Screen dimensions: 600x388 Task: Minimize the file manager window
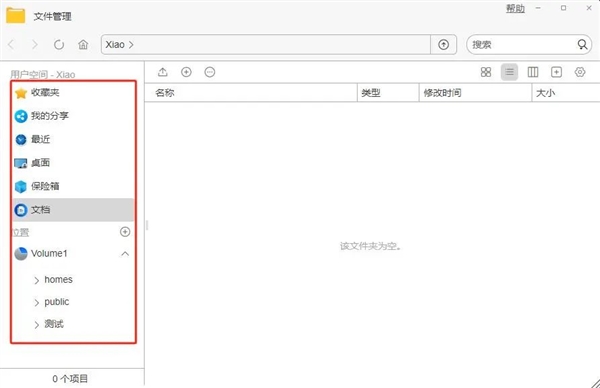coord(538,8)
